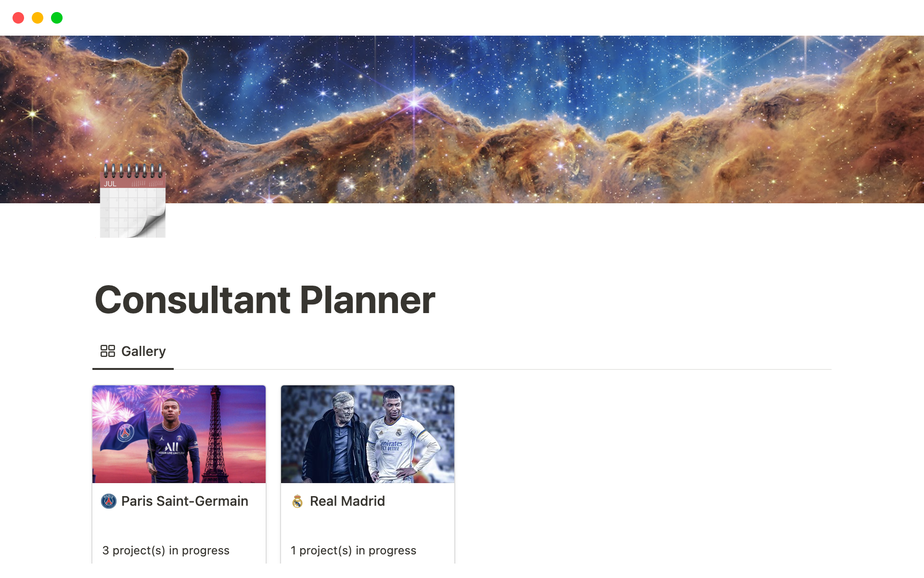Click the Paris Saint-Germain card thumbnail
The height and width of the screenshot is (578, 924).
tap(180, 433)
